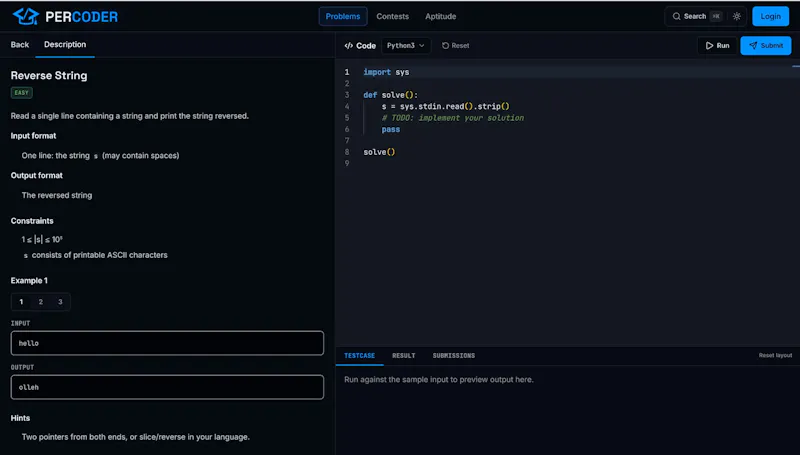Go Back to the problem list
This screenshot has height=455, width=800.
tap(20, 45)
